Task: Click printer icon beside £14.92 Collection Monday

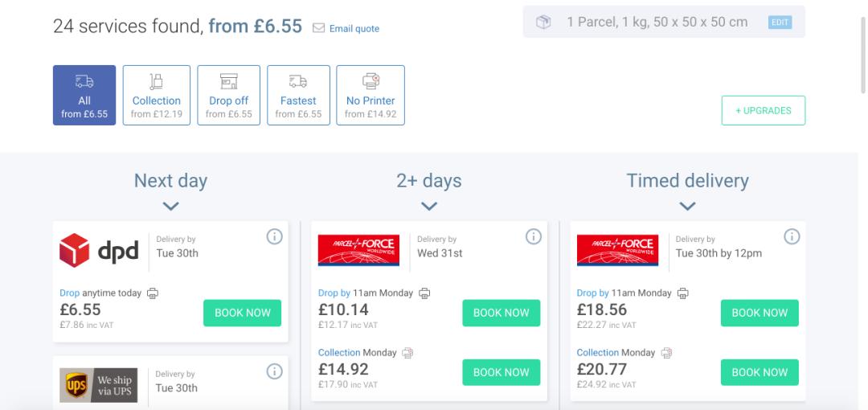Action: [407, 353]
